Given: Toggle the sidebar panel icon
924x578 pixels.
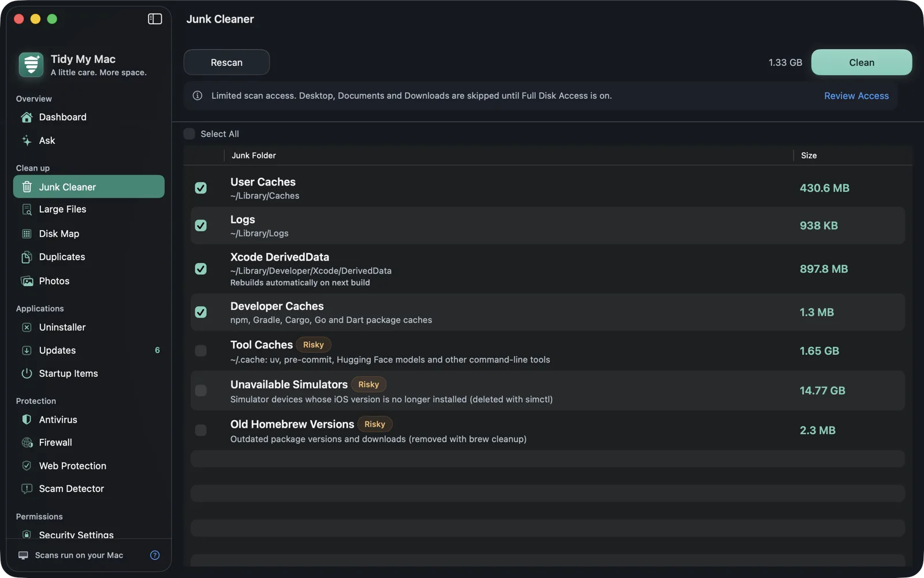Looking at the screenshot, I should pos(155,19).
